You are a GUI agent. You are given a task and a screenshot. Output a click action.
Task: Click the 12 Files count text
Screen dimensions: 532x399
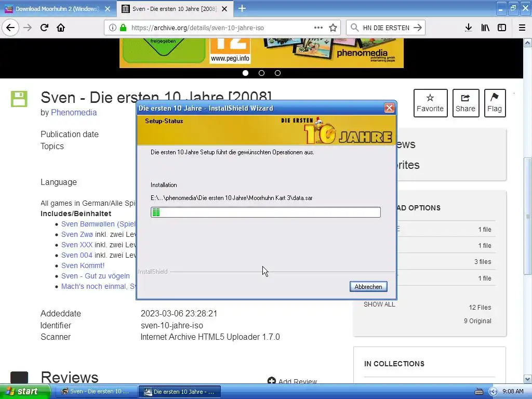tap(480, 308)
